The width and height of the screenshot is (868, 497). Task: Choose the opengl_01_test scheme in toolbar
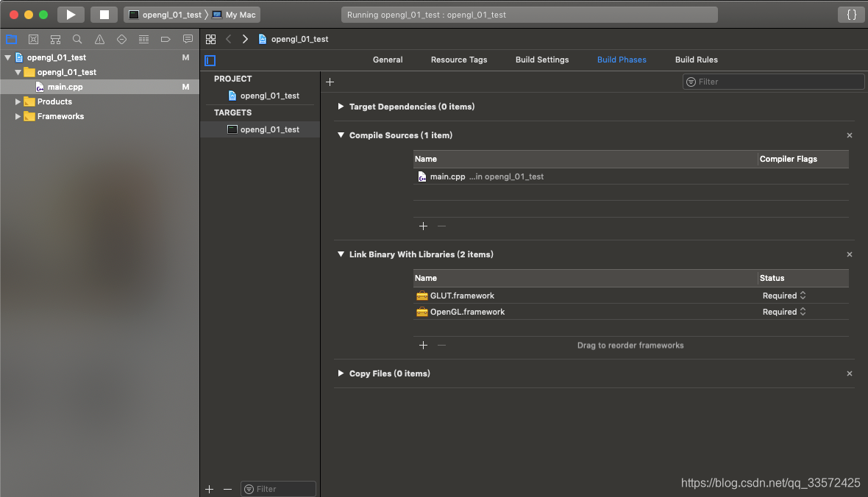166,15
